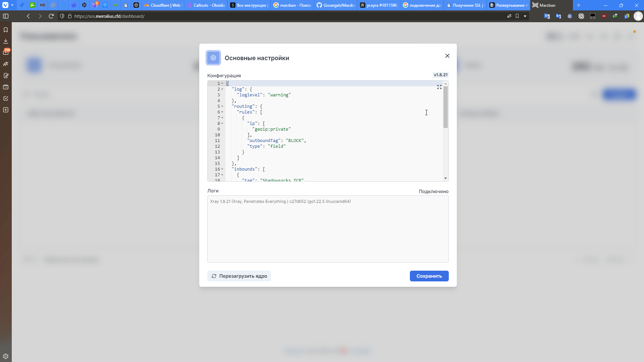Click Перезагрузить ядро button
The width and height of the screenshot is (644, 362).
tap(239, 276)
